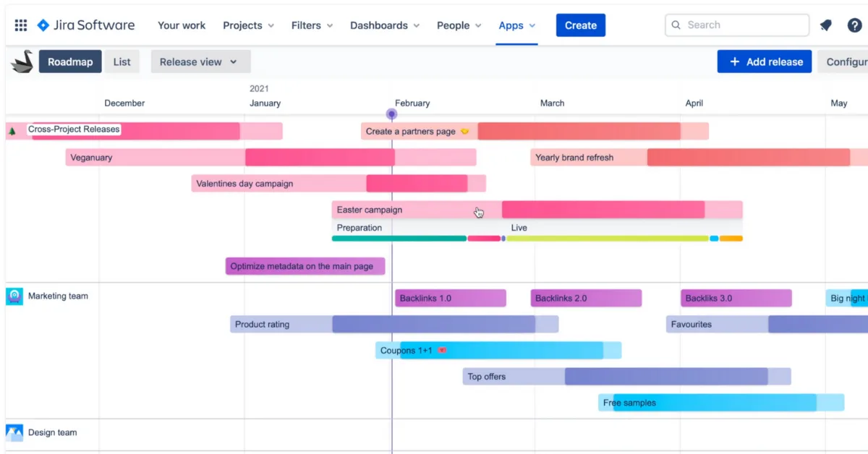Click the Add release button
868x454 pixels.
pos(764,61)
